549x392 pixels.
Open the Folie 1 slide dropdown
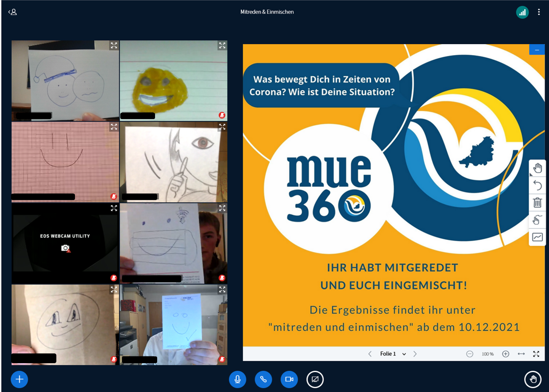pyautogui.click(x=393, y=354)
